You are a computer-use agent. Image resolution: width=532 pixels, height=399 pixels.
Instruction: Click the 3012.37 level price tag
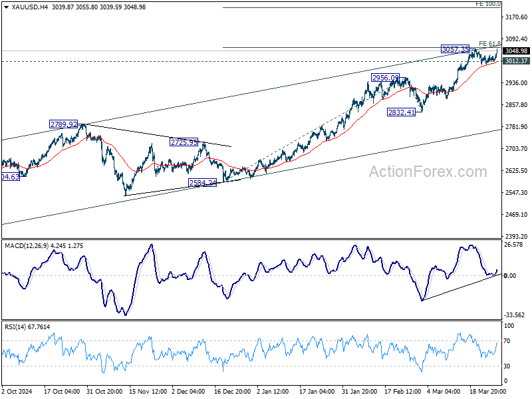516,61
